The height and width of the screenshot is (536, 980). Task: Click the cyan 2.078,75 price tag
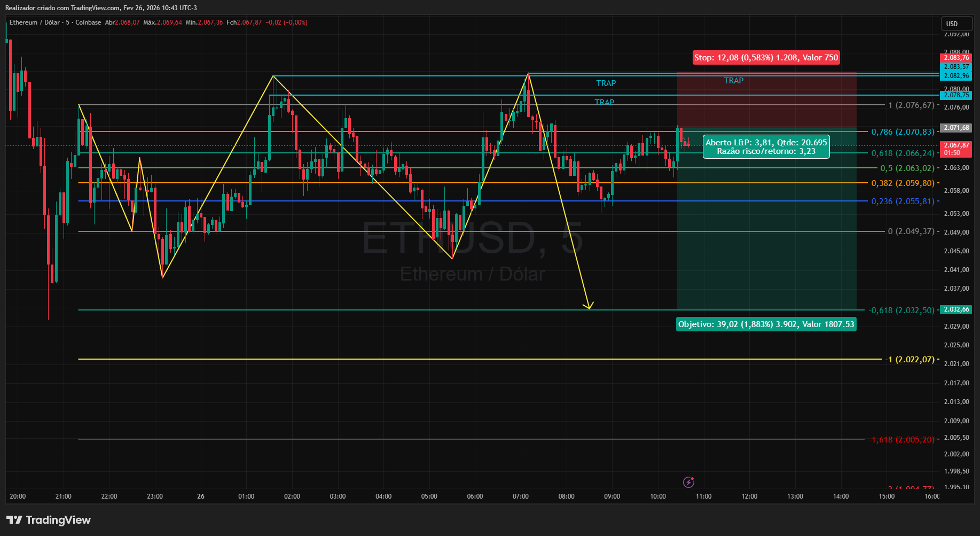[x=956, y=95]
